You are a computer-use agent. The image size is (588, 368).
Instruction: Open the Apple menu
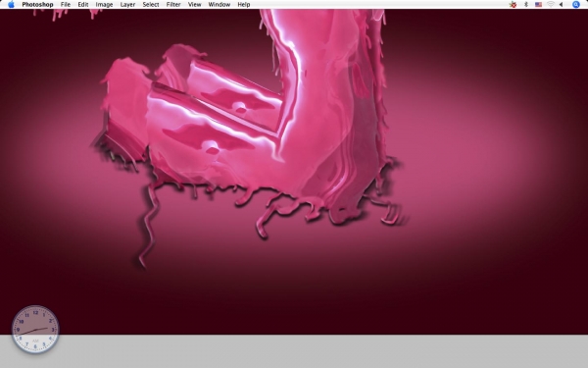[x=11, y=5]
